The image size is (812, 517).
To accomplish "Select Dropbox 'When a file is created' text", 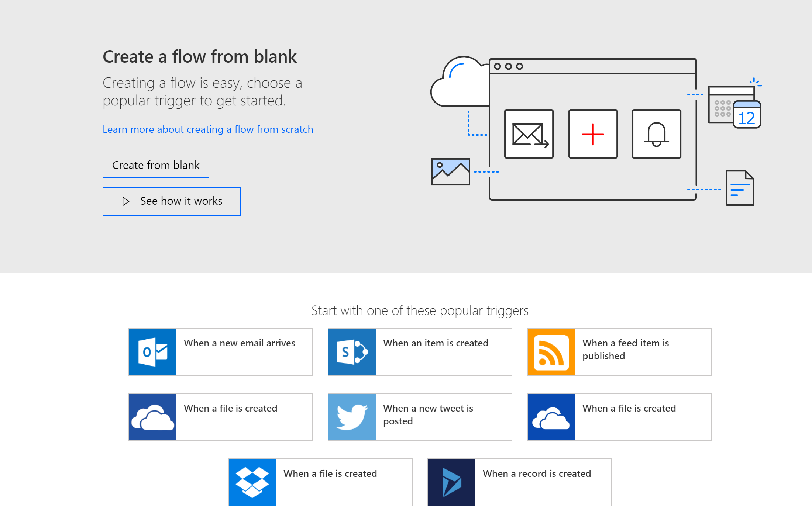I will pyautogui.click(x=330, y=473).
